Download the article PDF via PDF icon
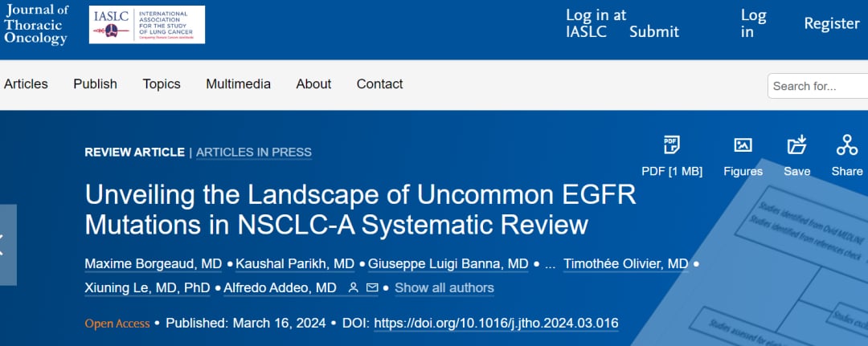Viewport: 868px width, 346px height. coord(671,145)
